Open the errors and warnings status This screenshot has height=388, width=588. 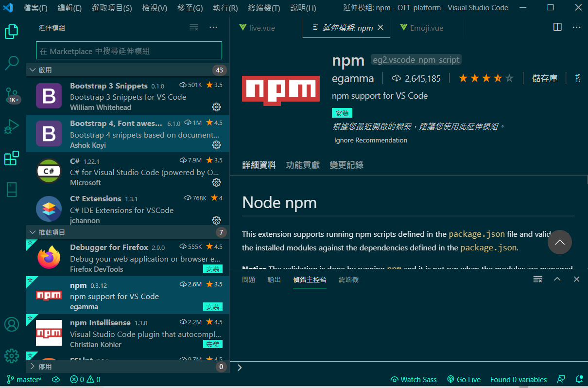[x=85, y=380]
